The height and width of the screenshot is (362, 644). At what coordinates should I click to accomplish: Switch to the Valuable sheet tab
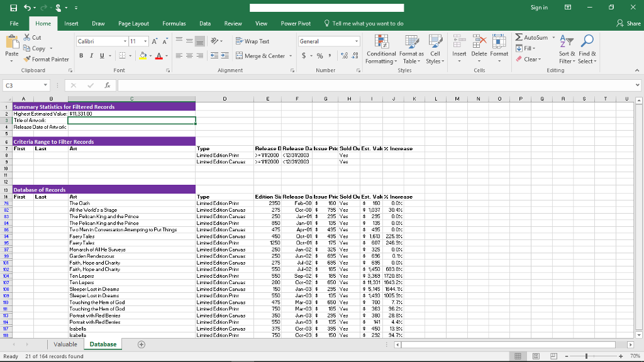[65, 344]
